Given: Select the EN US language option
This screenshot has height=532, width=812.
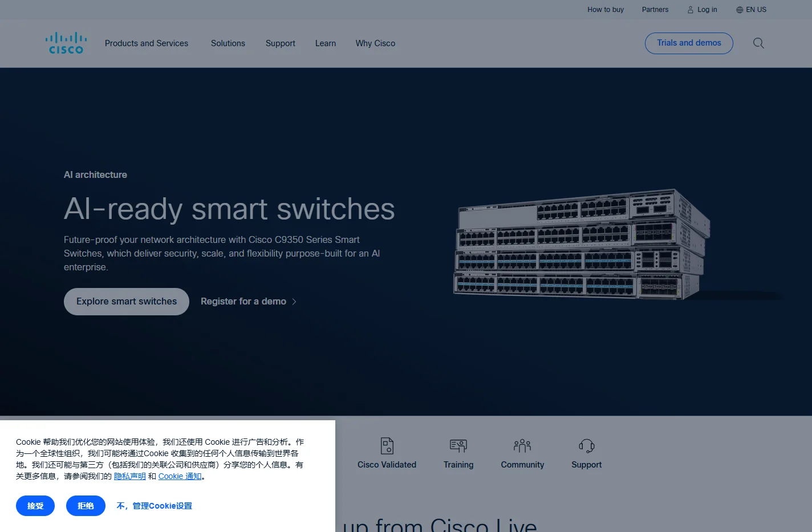Looking at the screenshot, I should pyautogui.click(x=756, y=10).
